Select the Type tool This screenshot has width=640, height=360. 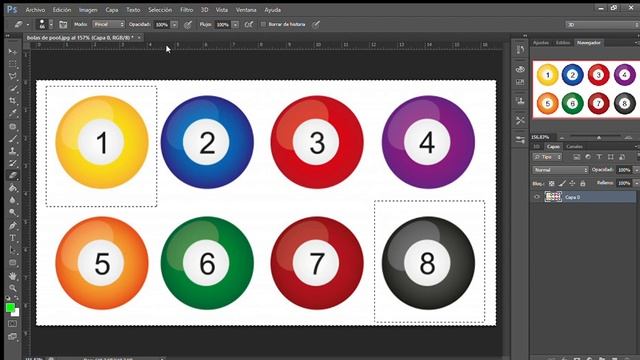tap(13, 238)
